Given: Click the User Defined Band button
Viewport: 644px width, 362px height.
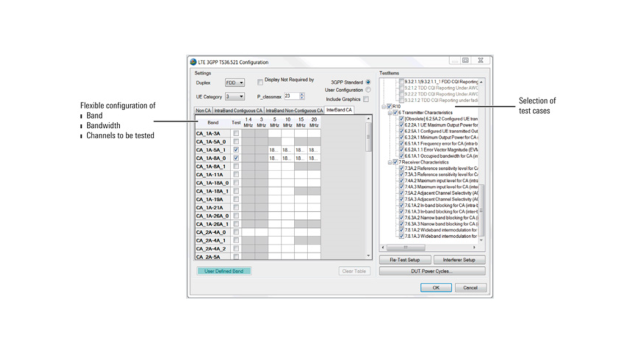Looking at the screenshot, I should (224, 271).
